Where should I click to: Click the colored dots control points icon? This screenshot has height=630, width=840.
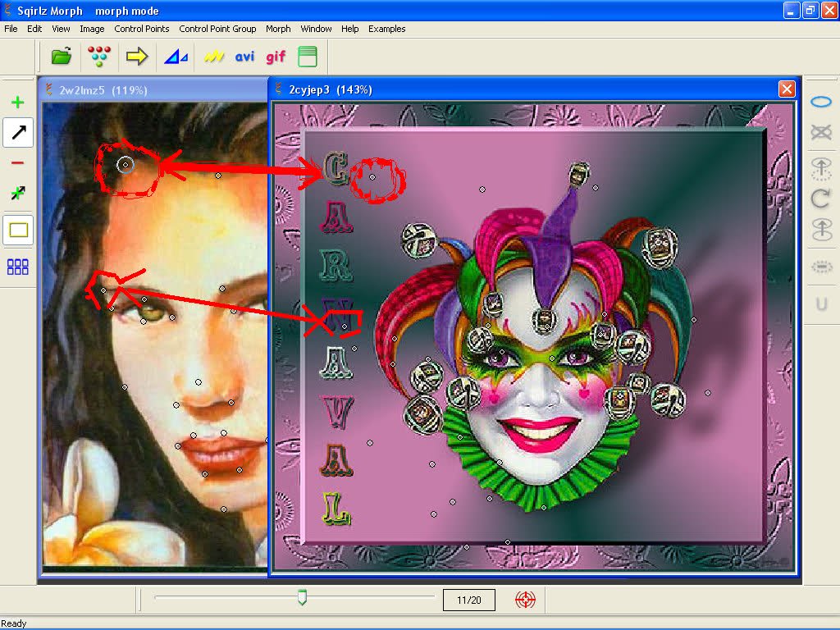click(99, 57)
